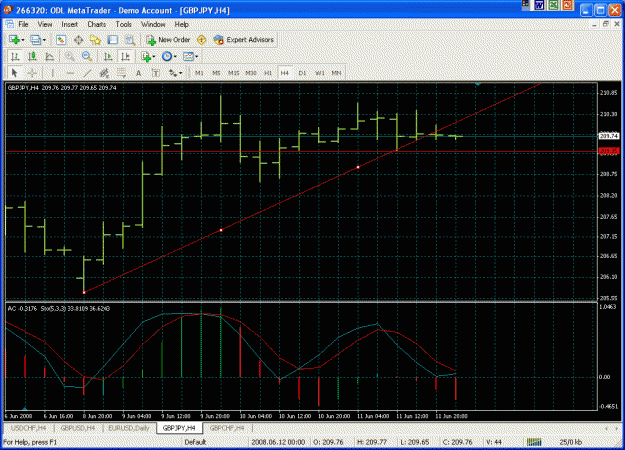Switch to the USDCHF,H4 chart tab
Image resolution: width=625 pixels, height=450 pixels.
[x=28, y=428]
